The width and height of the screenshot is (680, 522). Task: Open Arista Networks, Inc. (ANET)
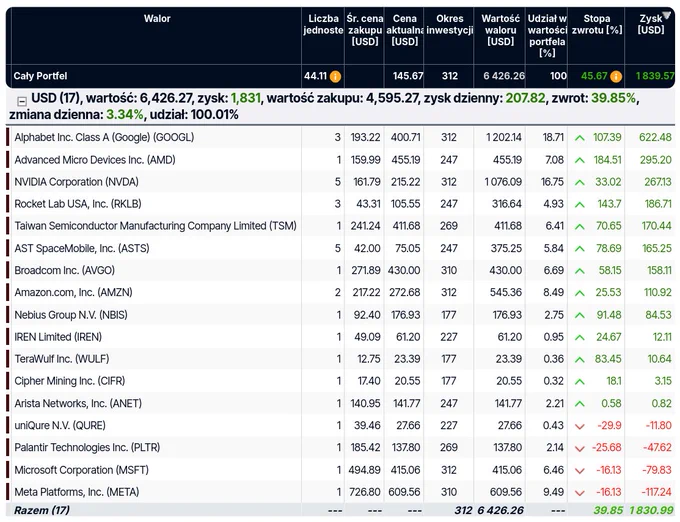pyautogui.click(x=78, y=404)
